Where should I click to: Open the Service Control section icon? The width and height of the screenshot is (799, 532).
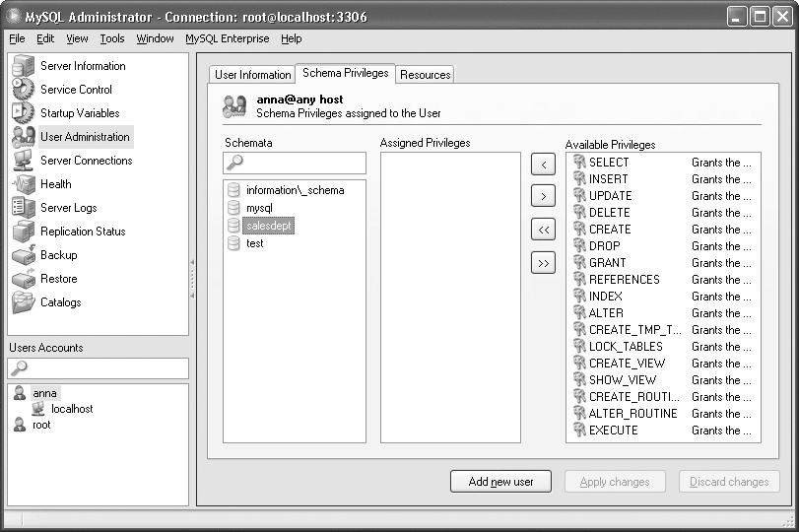pos(24,90)
